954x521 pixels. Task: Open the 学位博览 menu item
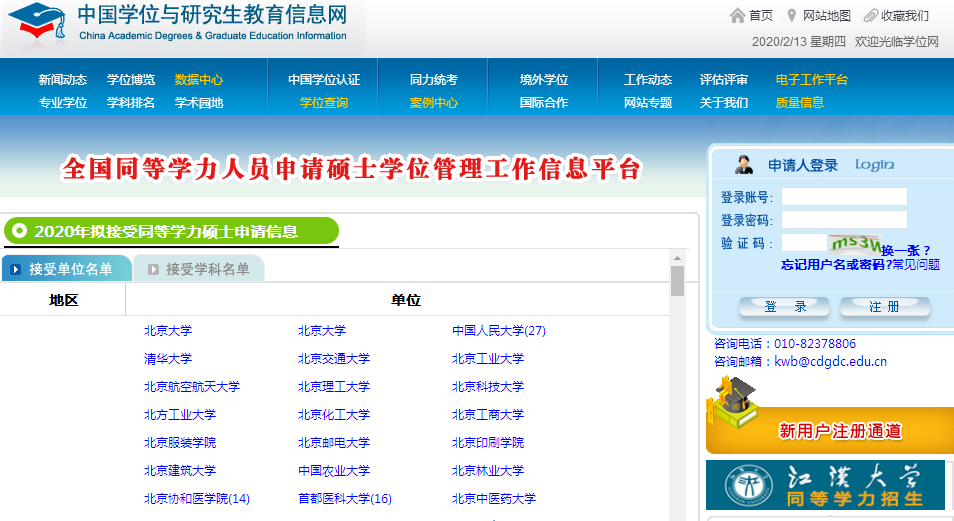pyautogui.click(x=131, y=80)
